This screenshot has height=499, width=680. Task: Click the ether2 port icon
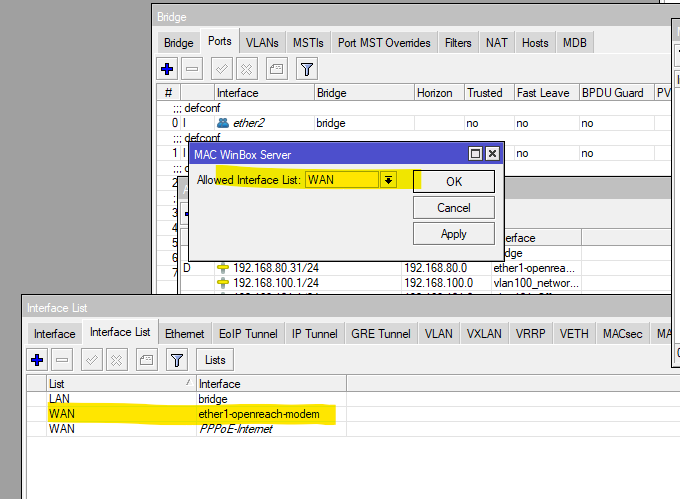223,123
